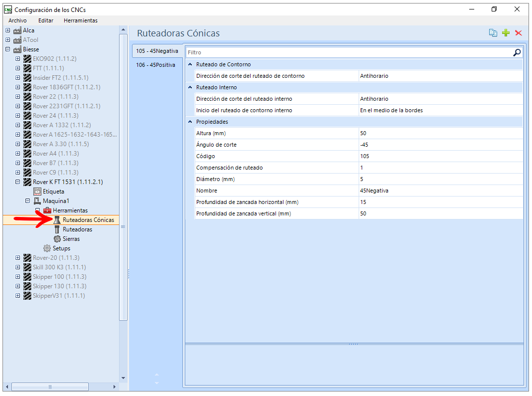
Task: Click the application icon in title bar
Action: (x=8, y=9)
